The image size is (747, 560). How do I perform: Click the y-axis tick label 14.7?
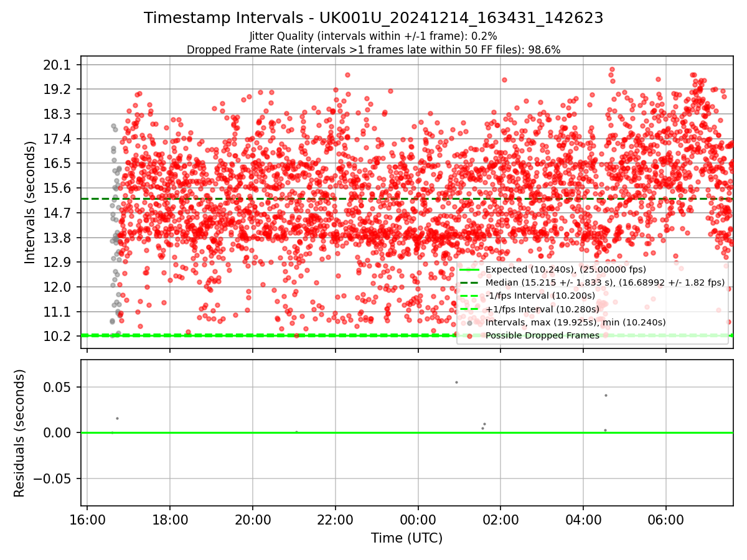pos(58,213)
